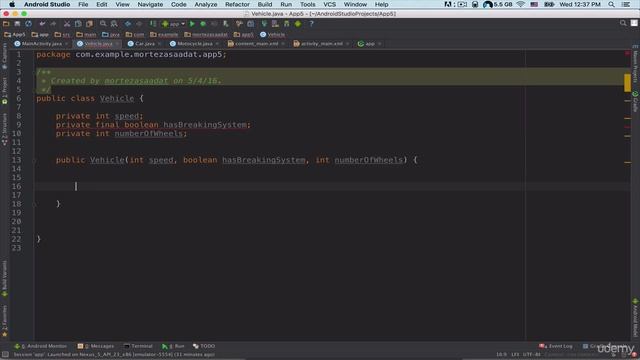
Task: Open the Analyze menu
Action: click(x=206, y=4)
